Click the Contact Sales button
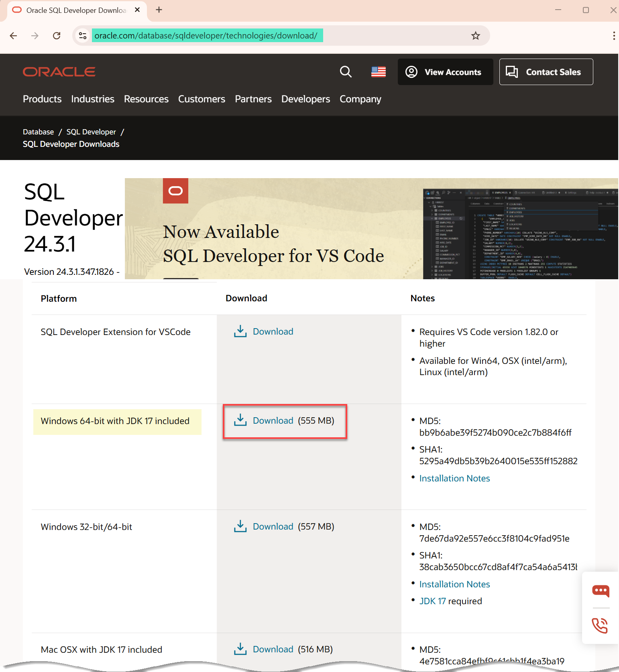This screenshot has height=672, width=619. [546, 72]
